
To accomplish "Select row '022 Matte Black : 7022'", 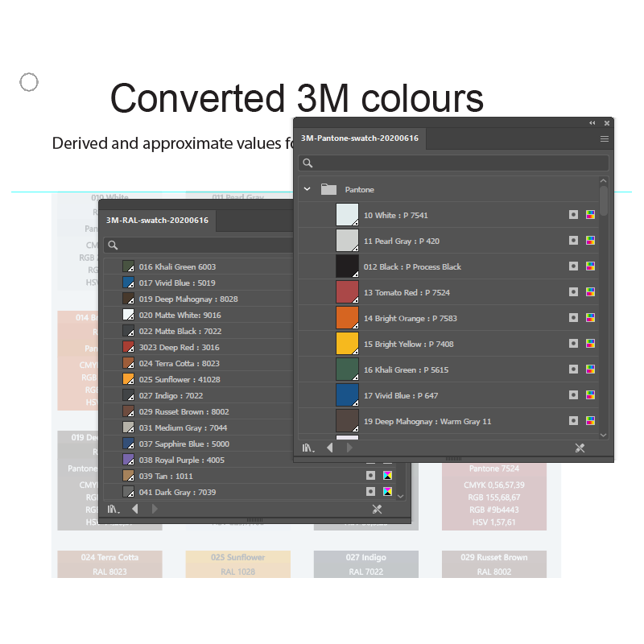I will pos(198,331).
